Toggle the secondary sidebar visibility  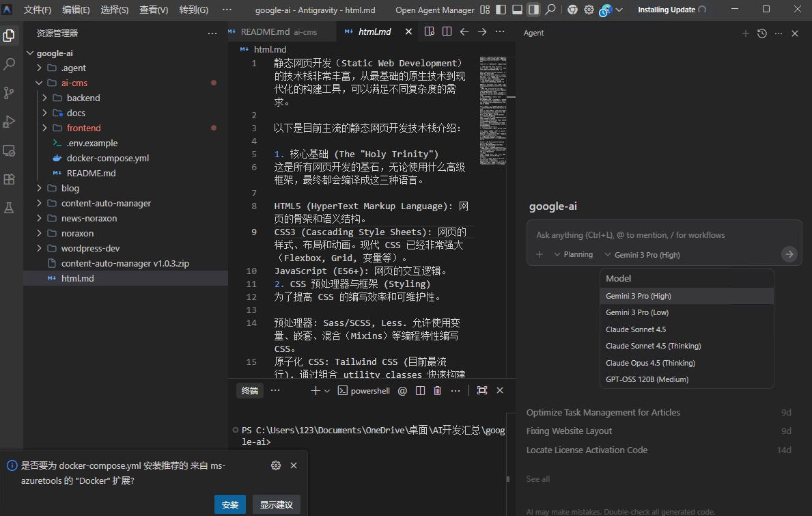point(533,10)
